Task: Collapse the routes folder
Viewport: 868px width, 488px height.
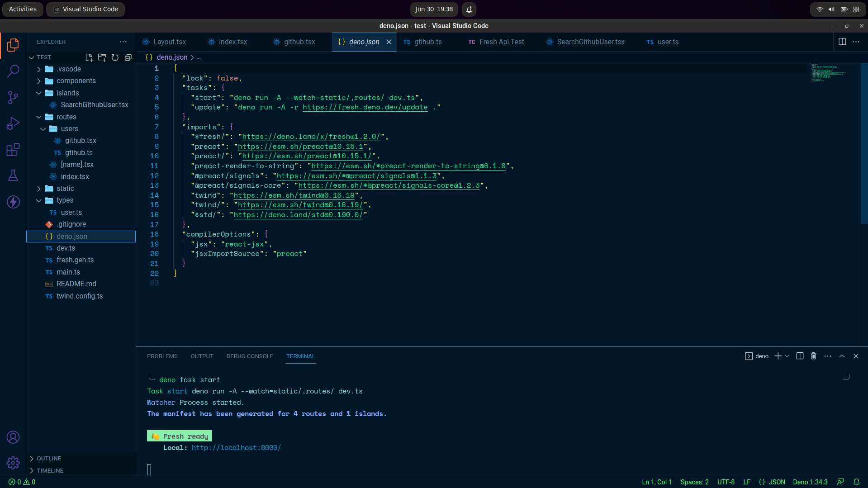Action: (81, 117)
